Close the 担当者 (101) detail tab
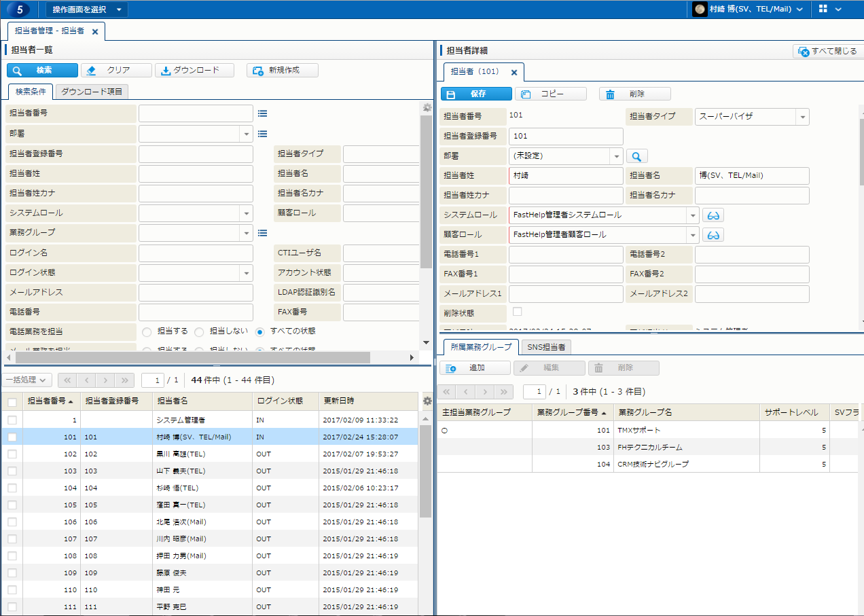Viewport: 864px width, 616px height. pos(514,72)
